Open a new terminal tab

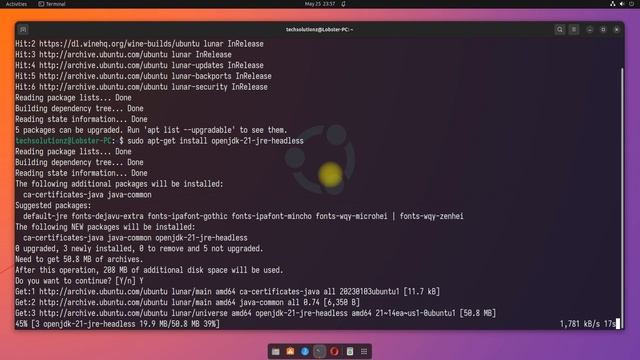click(23, 29)
